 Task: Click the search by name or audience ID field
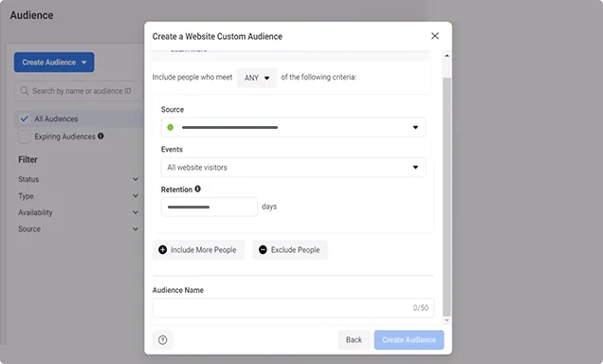pyautogui.click(x=79, y=91)
